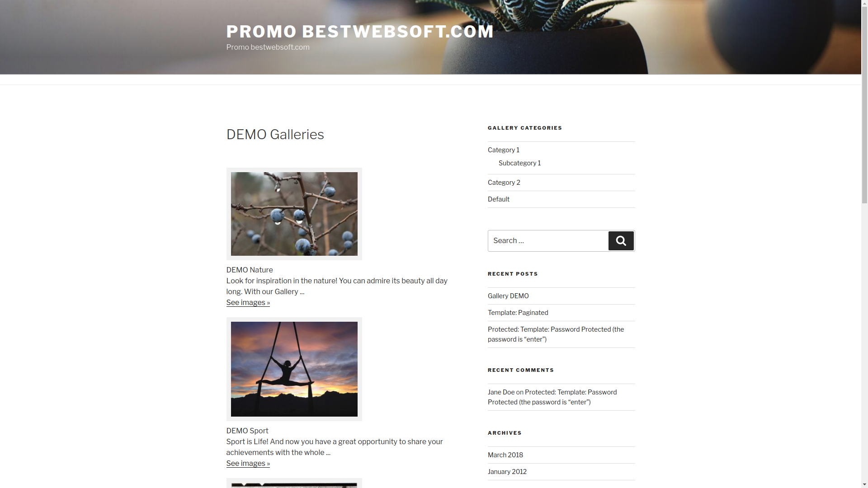
Task: Click Jane Doe commenter name link
Action: (x=501, y=392)
